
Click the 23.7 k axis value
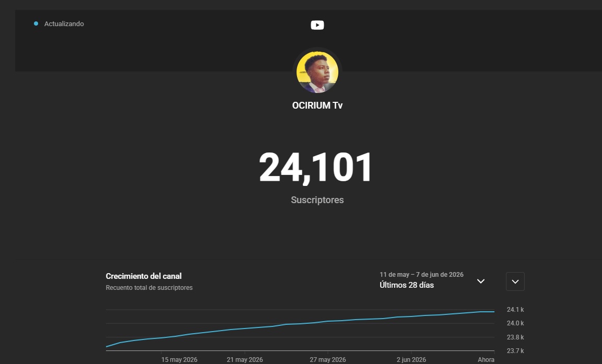click(515, 350)
